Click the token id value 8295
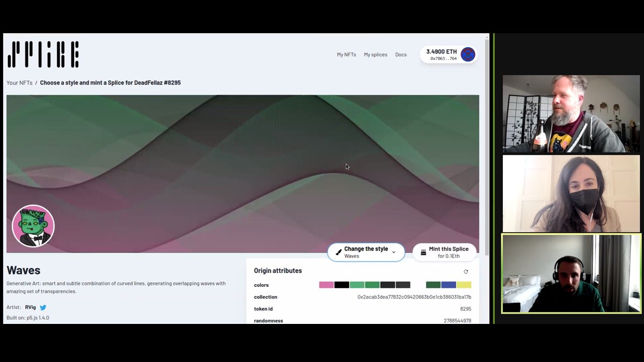Image resolution: width=644 pixels, height=362 pixels. (x=466, y=309)
